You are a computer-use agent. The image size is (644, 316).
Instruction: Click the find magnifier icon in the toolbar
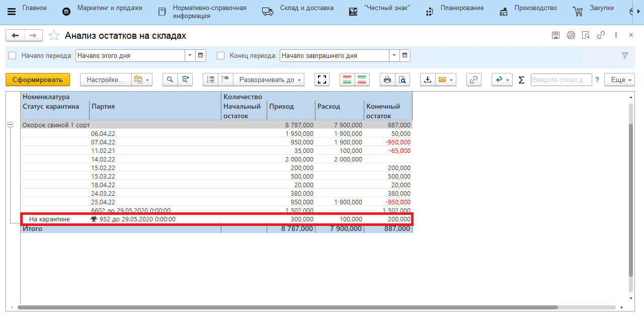pyautogui.click(x=170, y=80)
